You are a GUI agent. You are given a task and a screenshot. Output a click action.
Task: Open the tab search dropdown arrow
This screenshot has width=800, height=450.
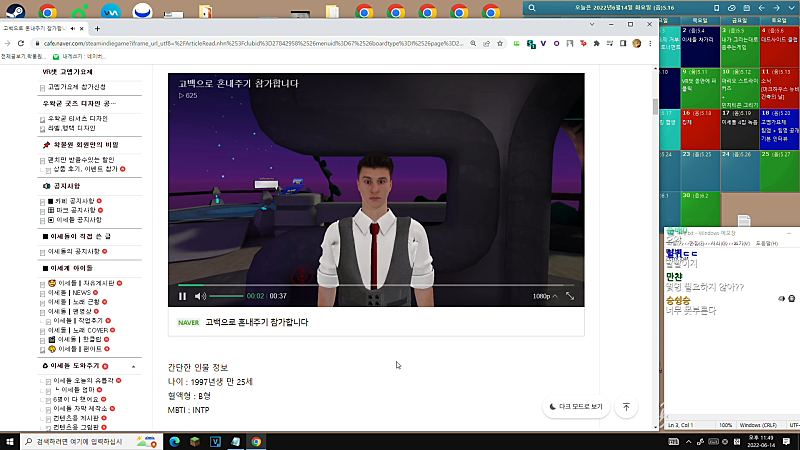pyautogui.click(x=592, y=24)
